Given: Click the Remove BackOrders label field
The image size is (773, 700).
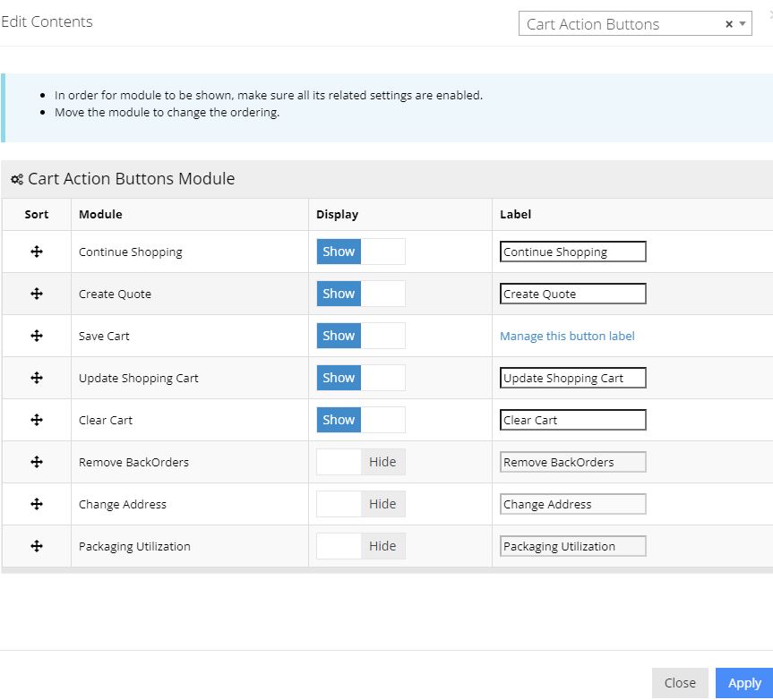Looking at the screenshot, I should click(x=573, y=462).
